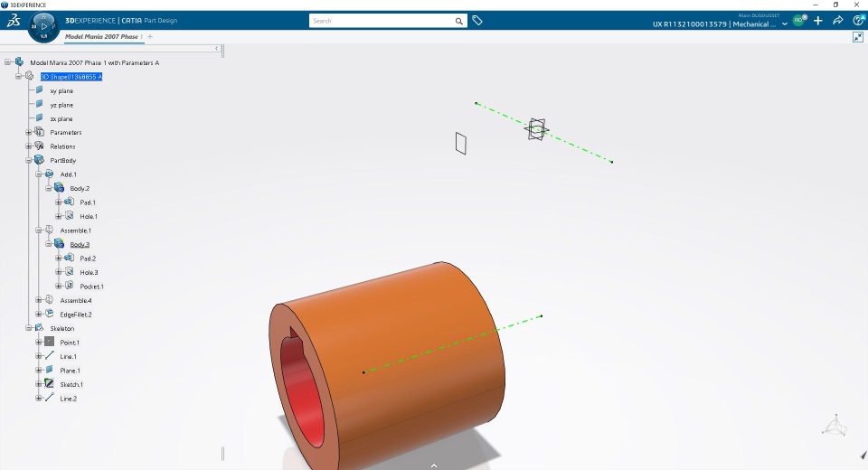Select Line.2 in the tree
Viewport: 868px width, 470px height.
pos(68,399)
